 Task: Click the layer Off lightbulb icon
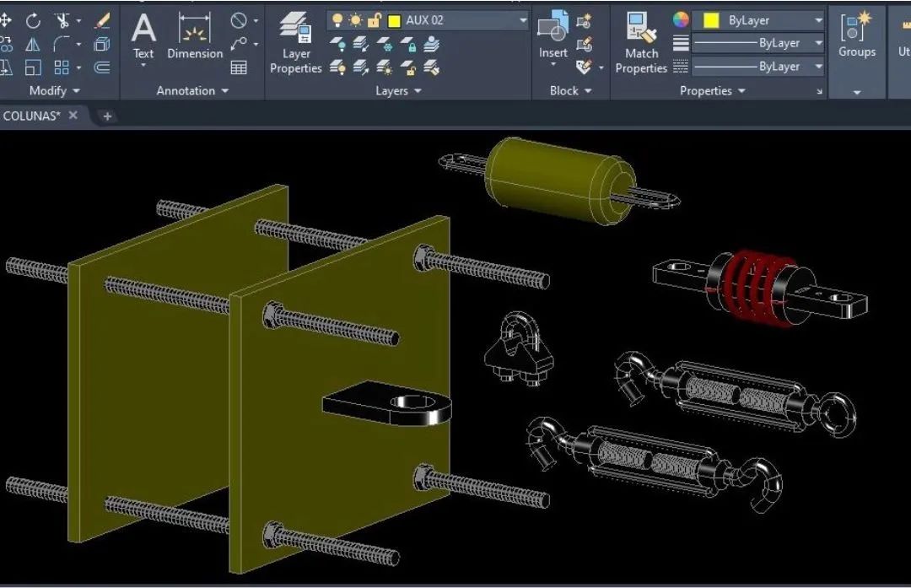click(337, 44)
